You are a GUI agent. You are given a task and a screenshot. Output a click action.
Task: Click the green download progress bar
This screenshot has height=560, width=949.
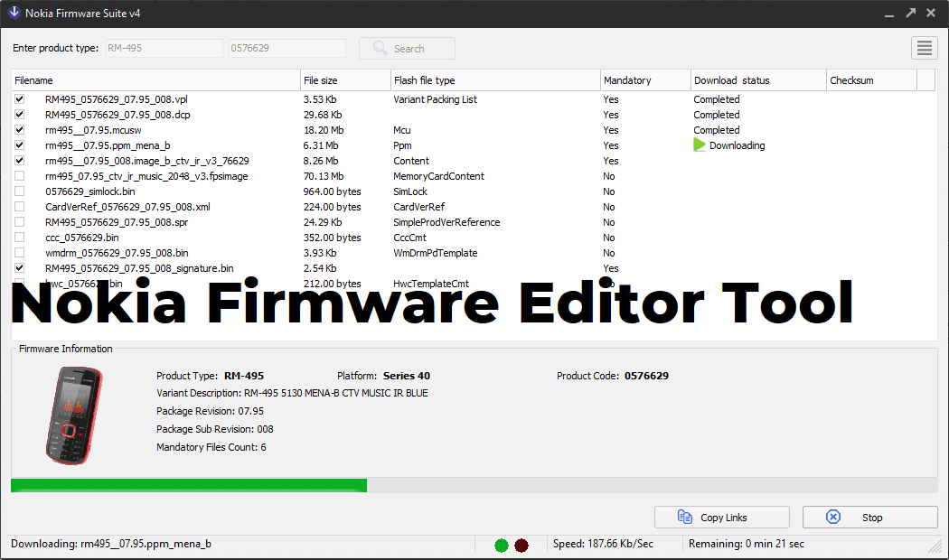pyautogui.click(x=189, y=485)
